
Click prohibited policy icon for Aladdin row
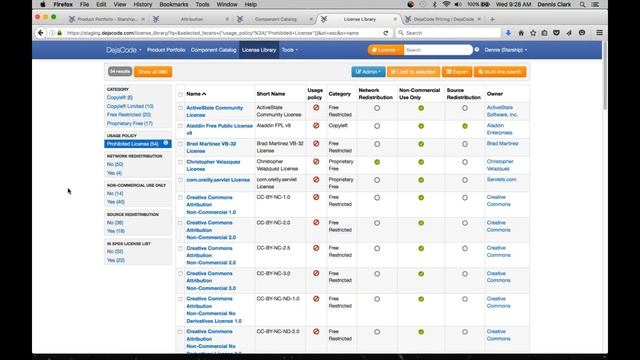[x=316, y=126]
